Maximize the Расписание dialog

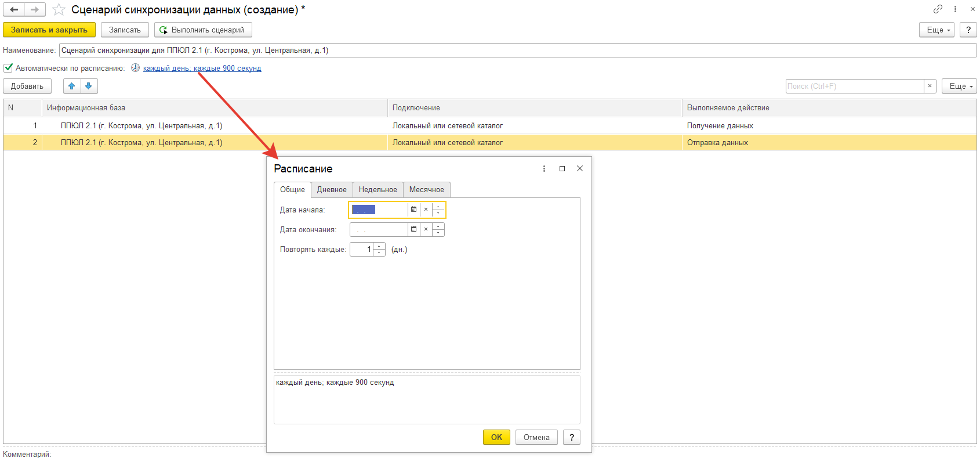562,168
